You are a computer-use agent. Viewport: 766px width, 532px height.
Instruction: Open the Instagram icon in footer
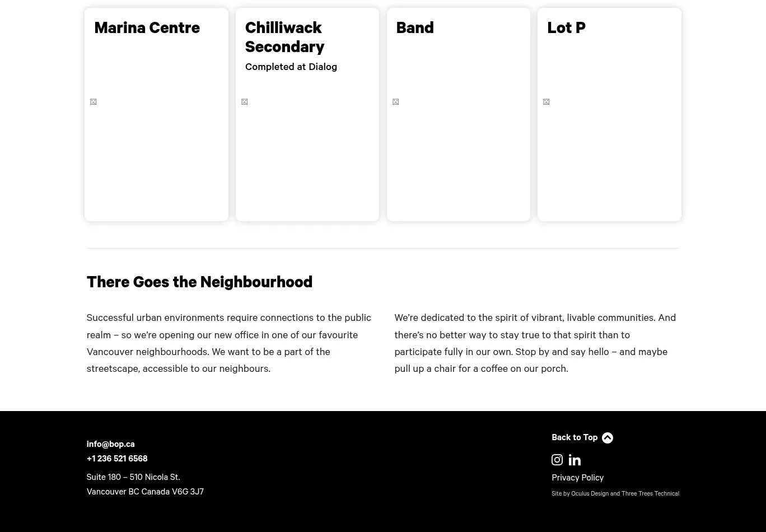(x=557, y=460)
